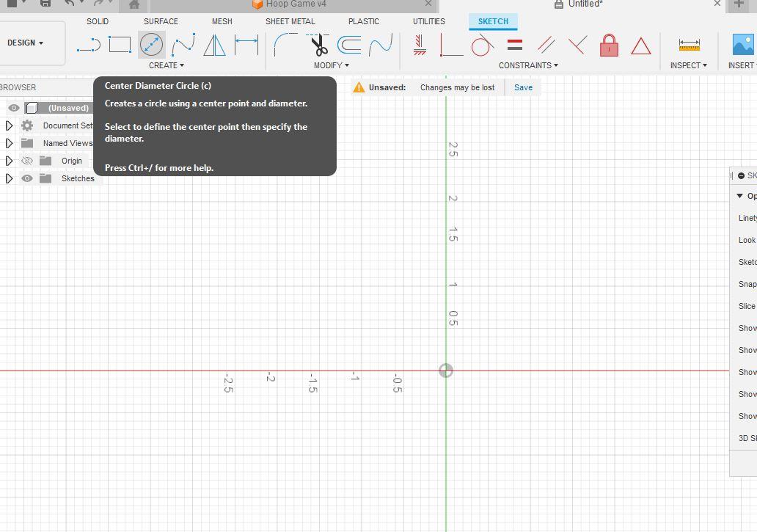The width and height of the screenshot is (757, 532).
Task: Click the red crossed-lines constraint icon
Action: [578, 45]
